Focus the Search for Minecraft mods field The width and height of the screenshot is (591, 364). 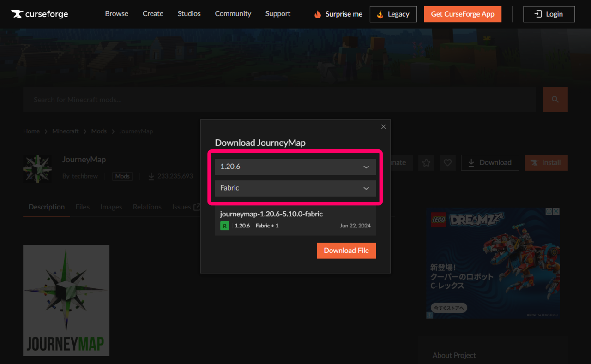tap(279, 100)
